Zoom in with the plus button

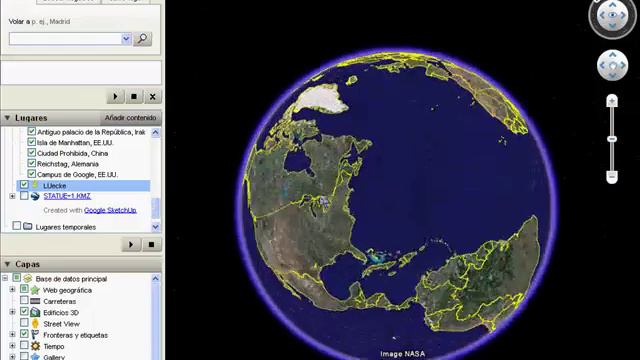pos(611,101)
